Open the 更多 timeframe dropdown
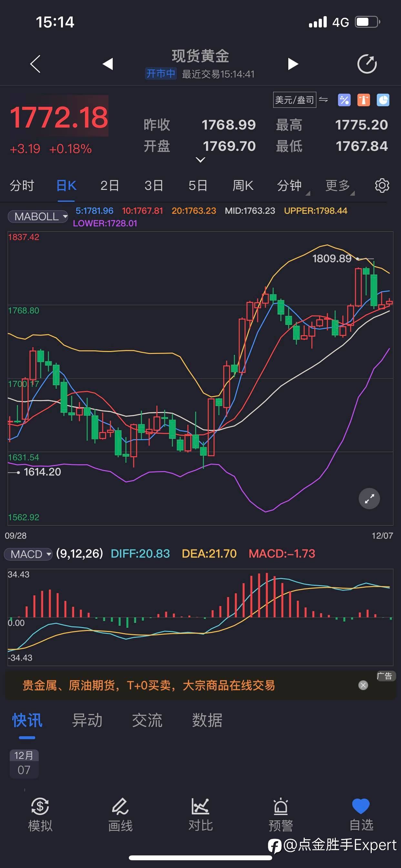The image size is (401, 868). click(x=338, y=186)
